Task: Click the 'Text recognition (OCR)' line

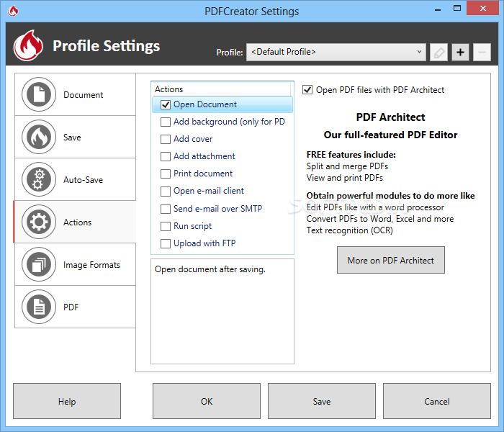Action: pyautogui.click(x=349, y=230)
